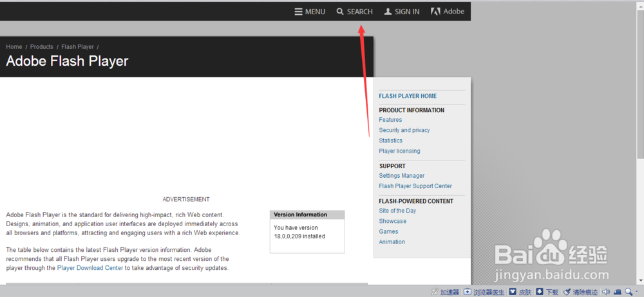
Task: Follow the Player Download Center link
Action: coord(90,268)
